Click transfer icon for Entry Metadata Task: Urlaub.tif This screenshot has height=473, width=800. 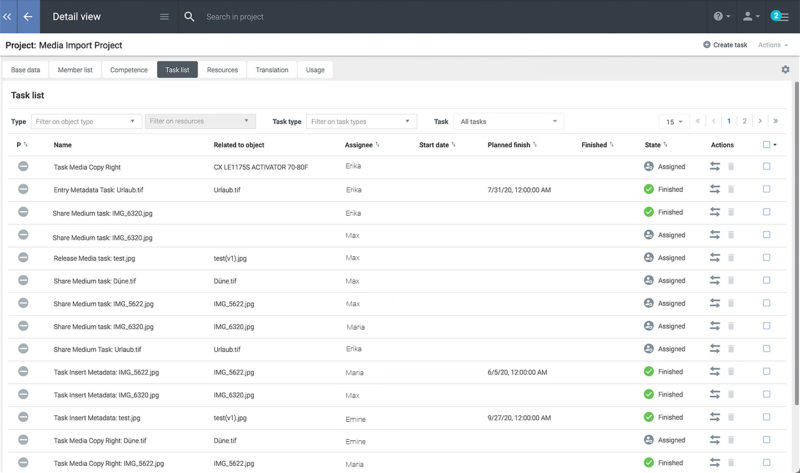715,189
